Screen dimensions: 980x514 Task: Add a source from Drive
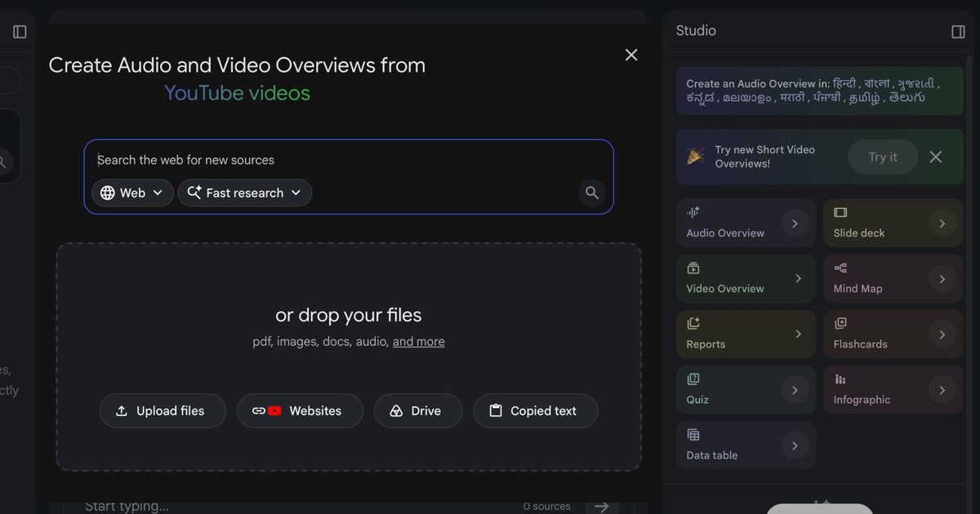click(418, 411)
